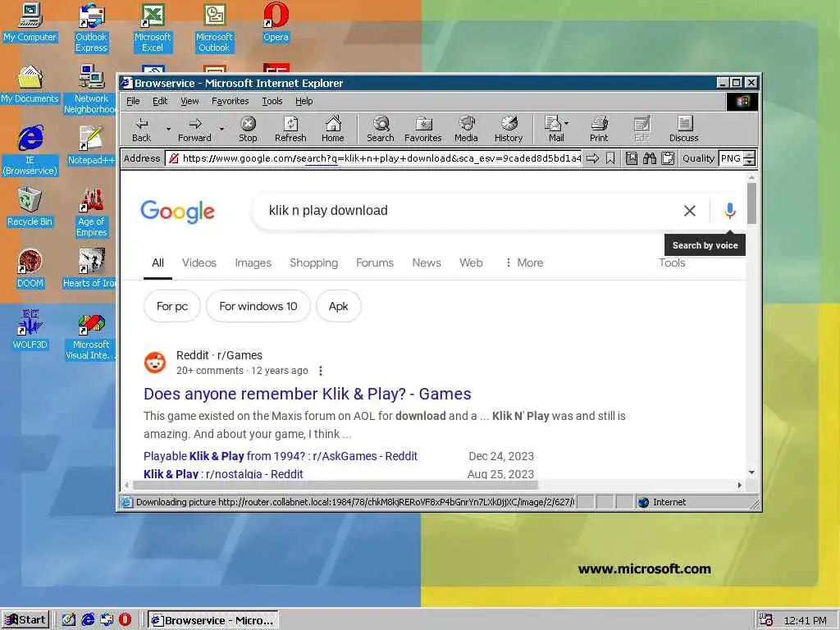840x630 pixels.
Task: Expand the Back button history dropdown
Action: [x=168, y=129]
